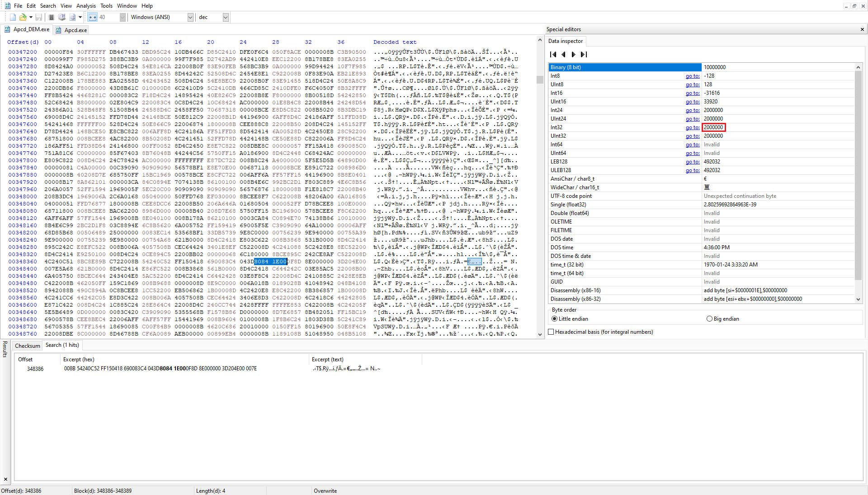Open the Windows (ANSI) encoding dropdown
Viewport: 868px width, 495px height.
(190, 17)
